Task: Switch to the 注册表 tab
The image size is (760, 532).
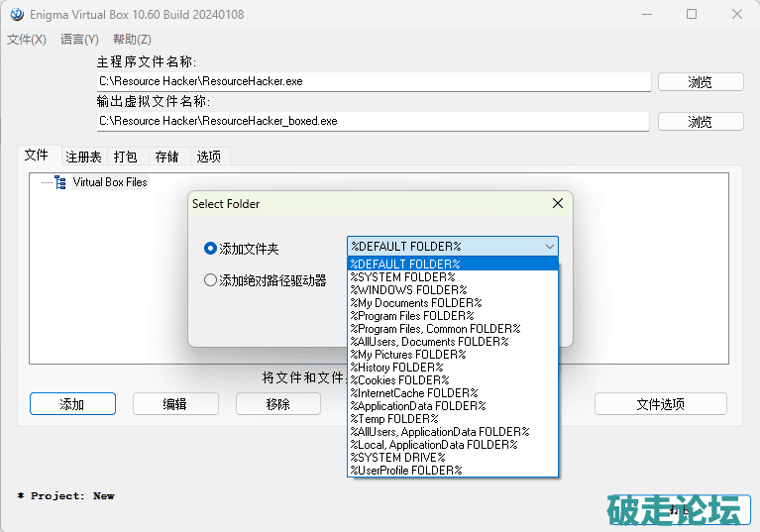Action: pyautogui.click(x=83, y=157)
